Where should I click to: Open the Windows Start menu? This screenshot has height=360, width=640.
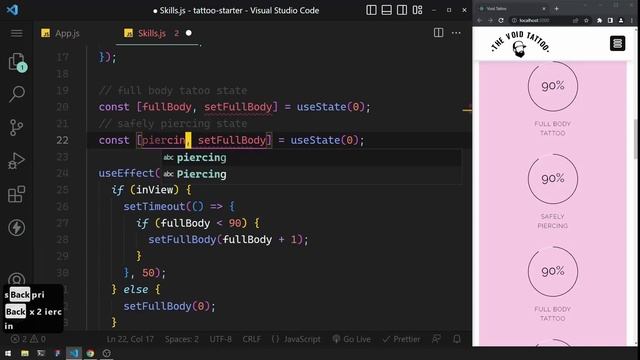8,353
